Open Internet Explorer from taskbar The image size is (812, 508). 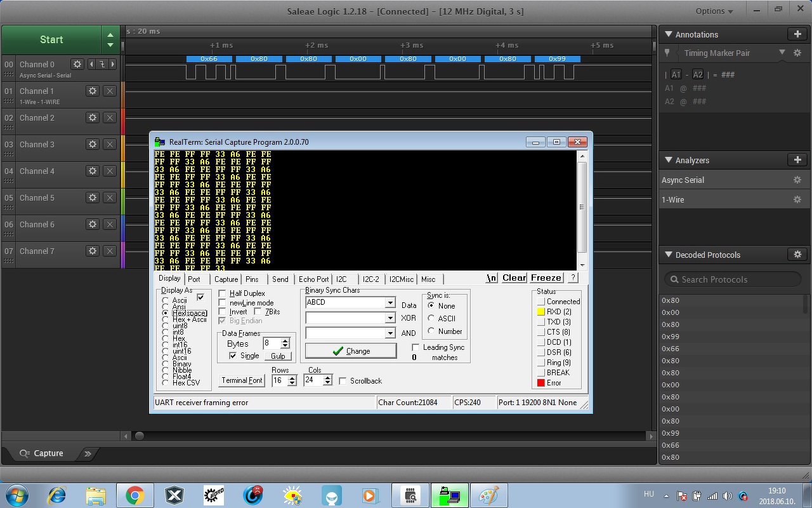(57, 495)
